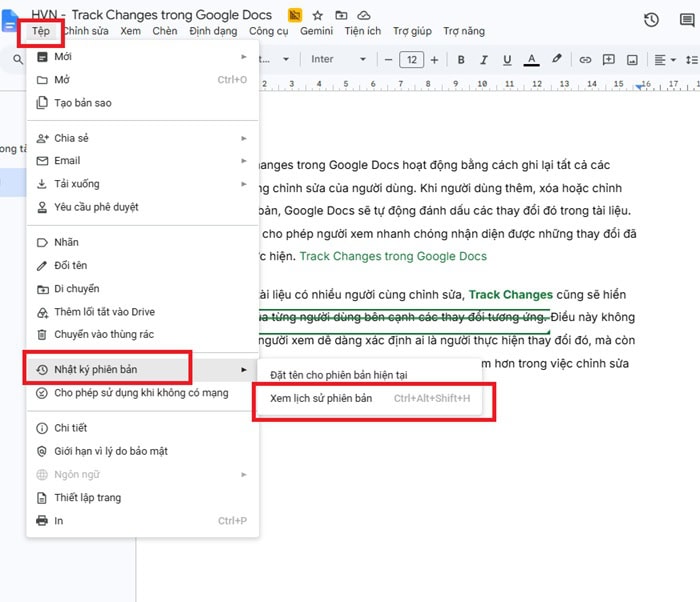Open Chi tiết document details
Viewport: 700px width, 602px height.
(x=142, y=428)
